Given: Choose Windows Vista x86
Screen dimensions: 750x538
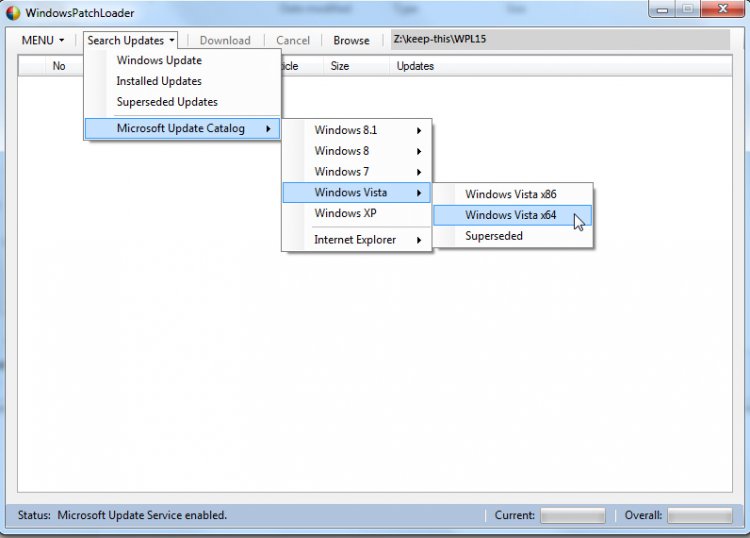Looking at the screenshot, I should (513, 194).
